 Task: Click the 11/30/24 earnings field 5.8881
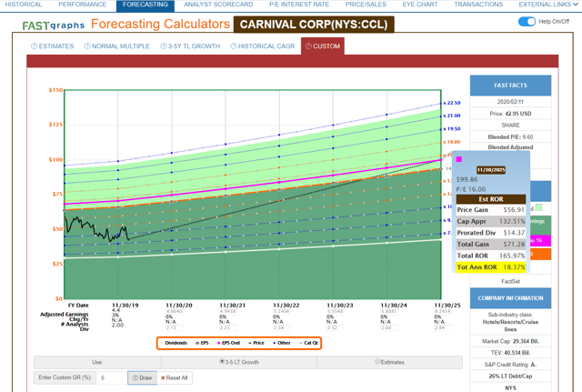pyautogui.click(x=389, y=311)
